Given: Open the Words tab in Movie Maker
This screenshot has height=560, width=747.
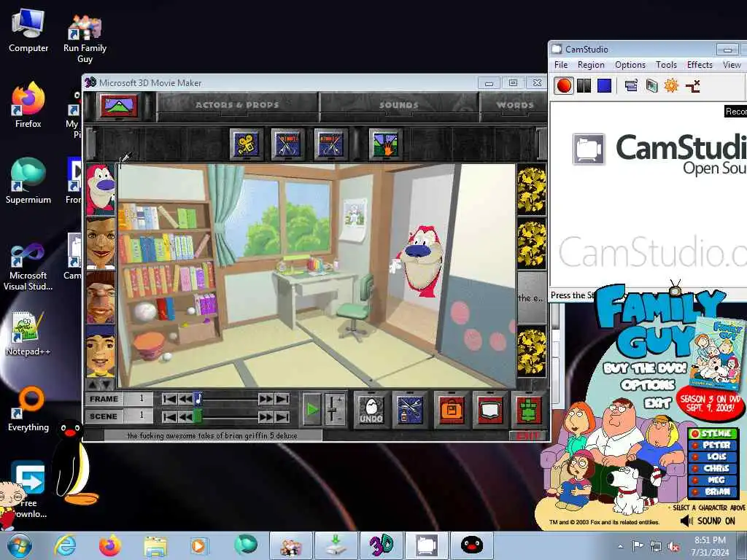Looking at the screenshot, I should pyautogui.click(x=514, y=105).
